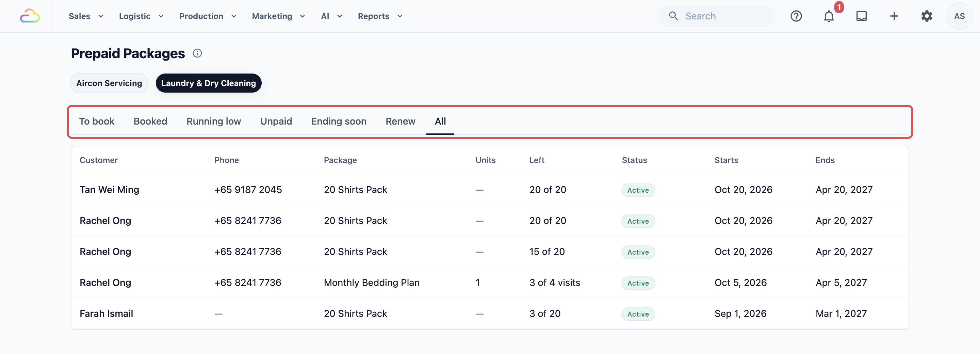The image size is (980, 354).
Task: Switch to the Ending soon tab
Action: click(339, 121)
